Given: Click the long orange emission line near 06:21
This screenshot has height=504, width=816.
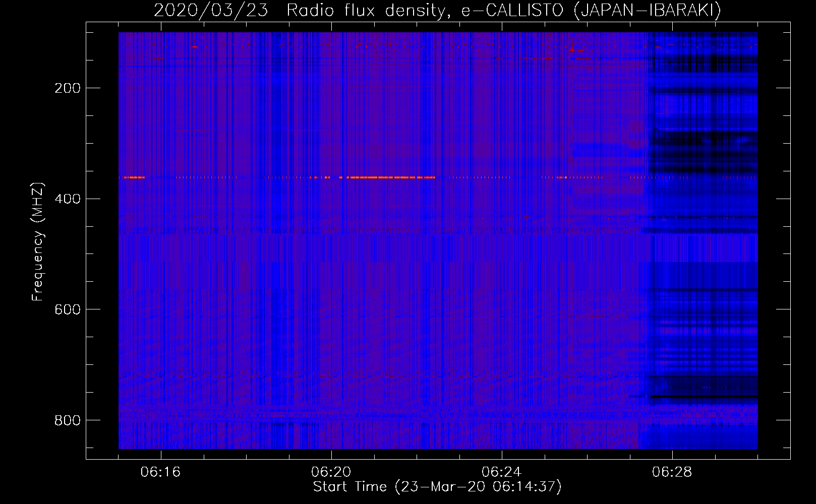Looking at the screenshot, I should (391, 177).
